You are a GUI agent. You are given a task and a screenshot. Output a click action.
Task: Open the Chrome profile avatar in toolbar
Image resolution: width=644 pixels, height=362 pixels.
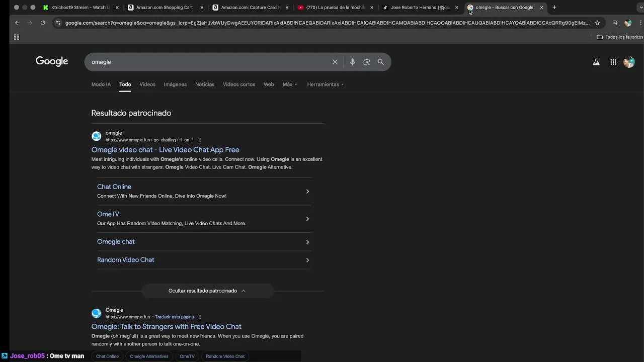pos(628,23)
